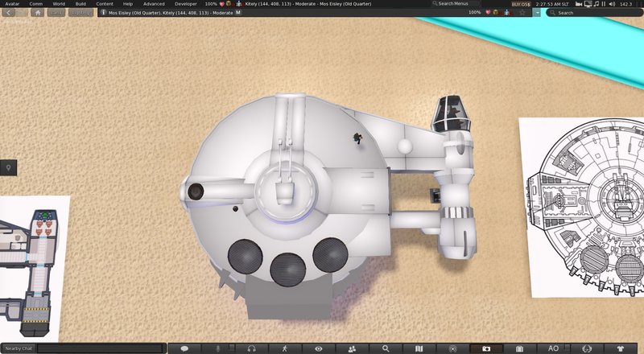Image resolution: width=644 pixels, height=354 pixels.
Task: Click the ship's cockpit canopy
Action: pyautogui.click(x=451, y=113)
